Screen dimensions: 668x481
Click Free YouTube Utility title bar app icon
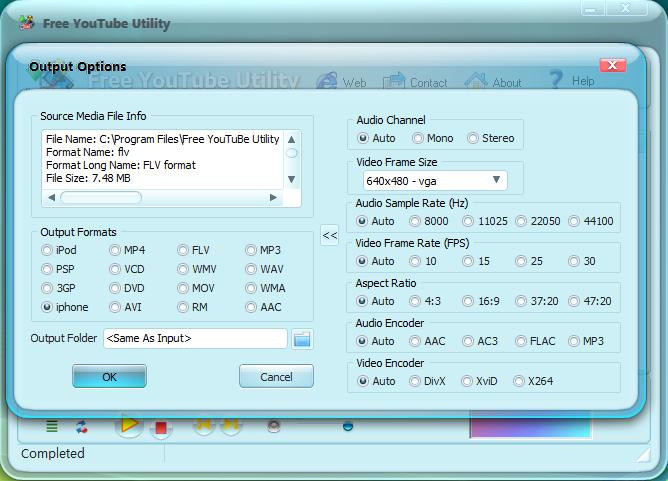(27, 23)
